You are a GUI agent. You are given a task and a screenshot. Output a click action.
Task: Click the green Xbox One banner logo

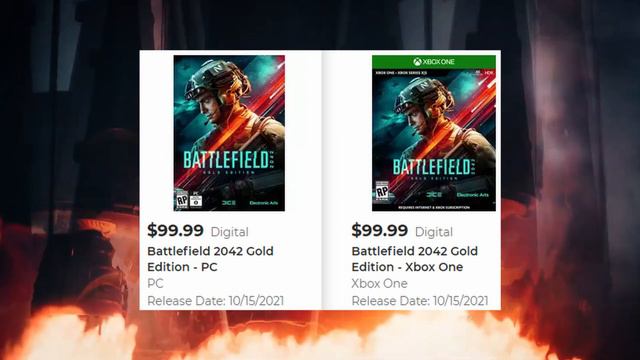point(434,62)
